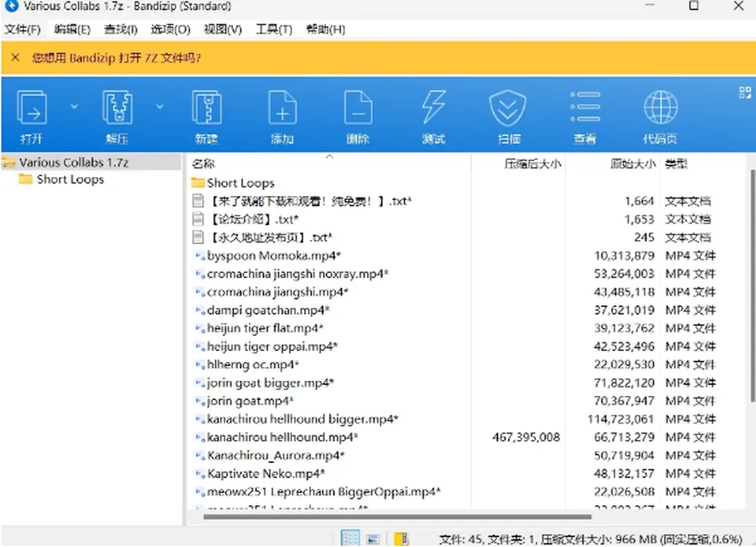The image size is (756, 547).
Task: Click the MP4 file icon beside byspoon Momoka
Action: click(199, 256)
